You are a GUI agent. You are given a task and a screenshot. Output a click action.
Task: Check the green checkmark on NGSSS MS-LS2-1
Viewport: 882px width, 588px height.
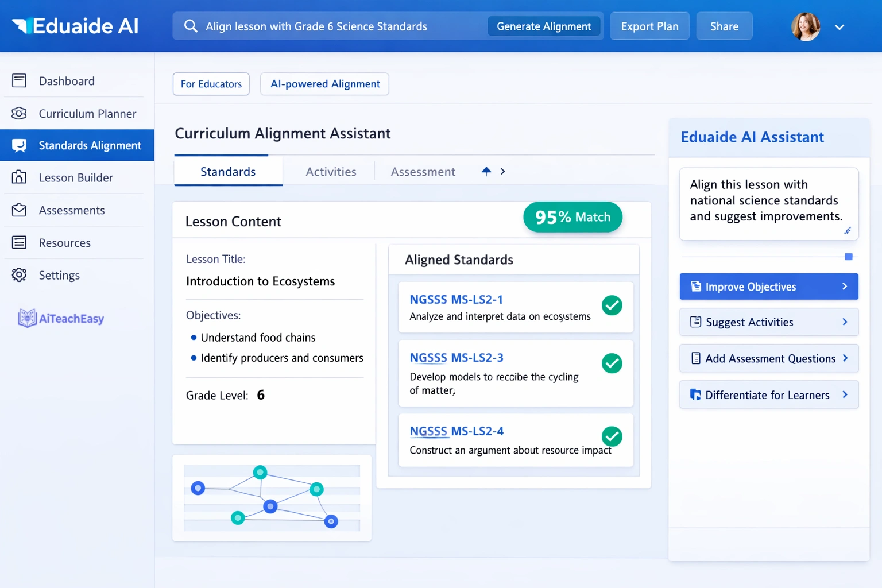point(612,305)
